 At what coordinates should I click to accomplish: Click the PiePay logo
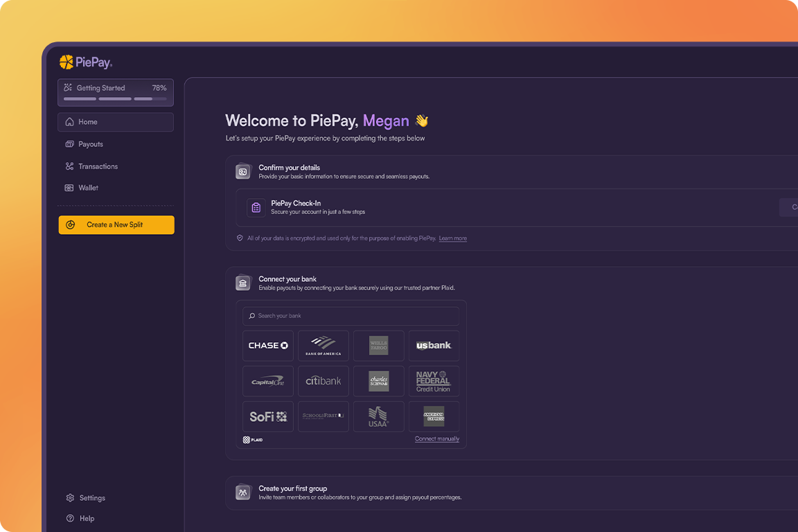tap(85, 62)
